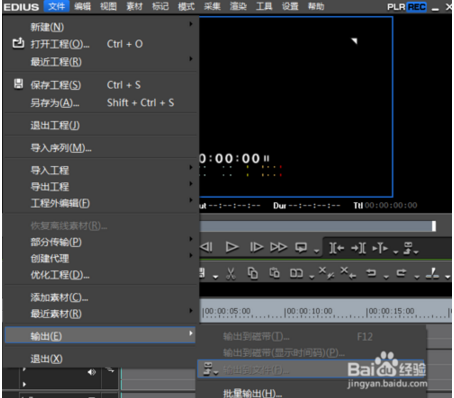The width and height of the screenshot is (454, 398).
Task: Expand the 新建(N) submenu
Action: pyautogui.click(x=100, y=27)
